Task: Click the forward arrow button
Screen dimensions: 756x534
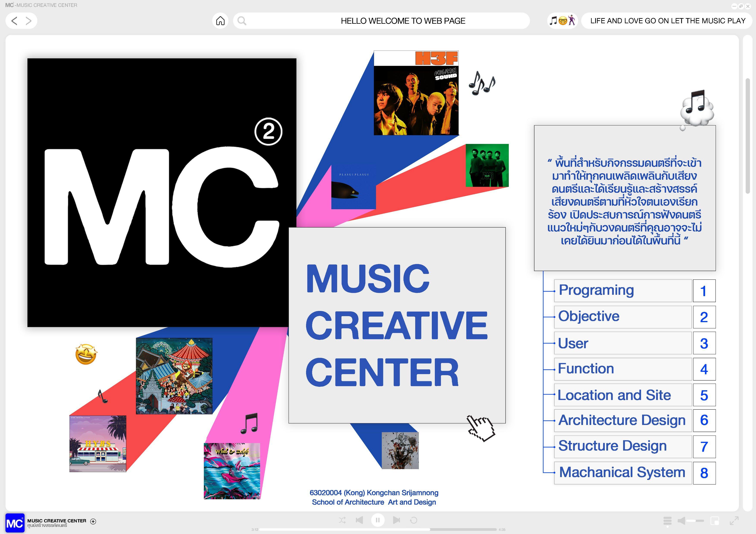Action: 29,21
